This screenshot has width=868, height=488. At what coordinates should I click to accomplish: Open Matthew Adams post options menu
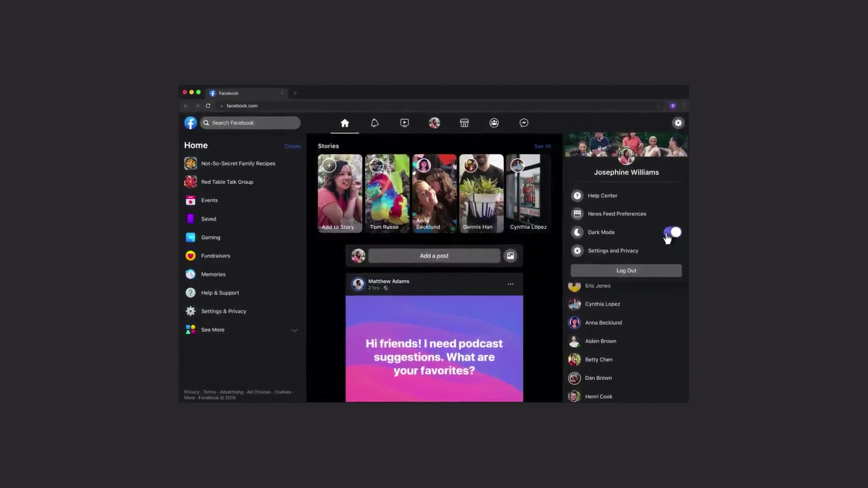(510, 284)
